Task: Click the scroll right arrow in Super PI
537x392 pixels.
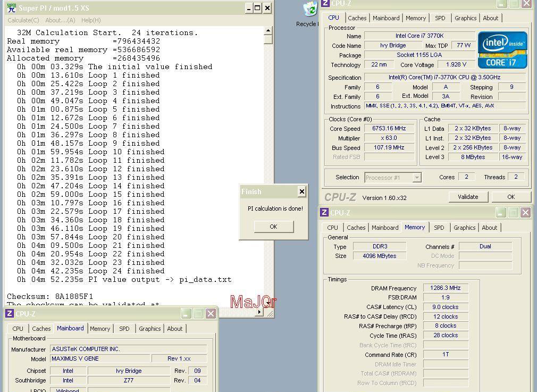Action: coord(259,312)
